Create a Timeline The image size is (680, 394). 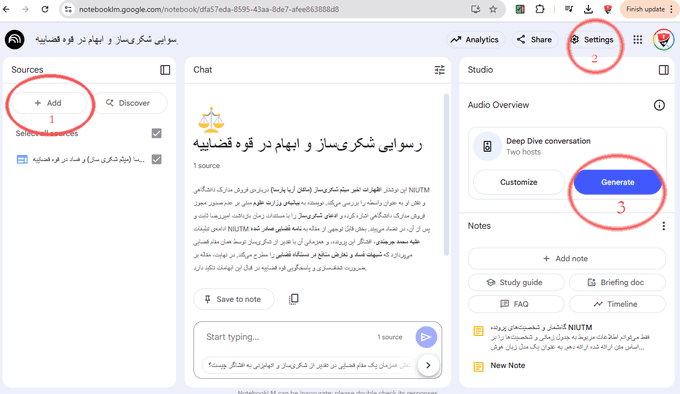pos(617,304)
